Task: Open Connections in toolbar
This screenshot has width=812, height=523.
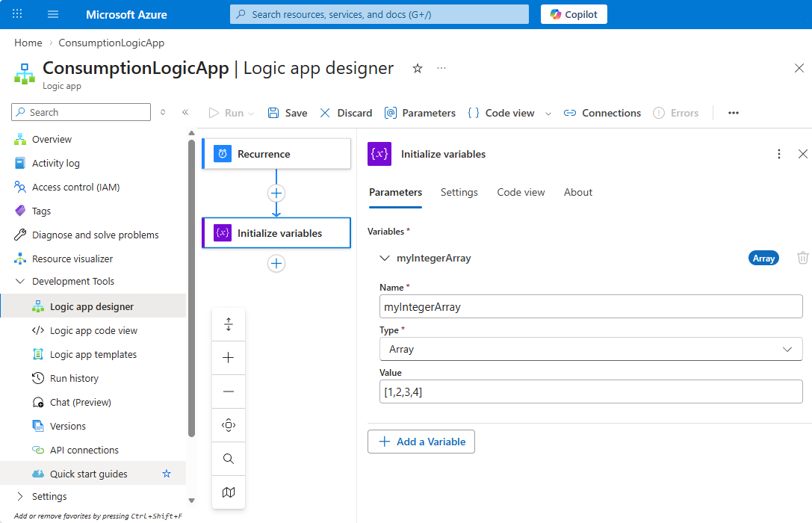Action: pyautogui.click(x=602, y=113)
